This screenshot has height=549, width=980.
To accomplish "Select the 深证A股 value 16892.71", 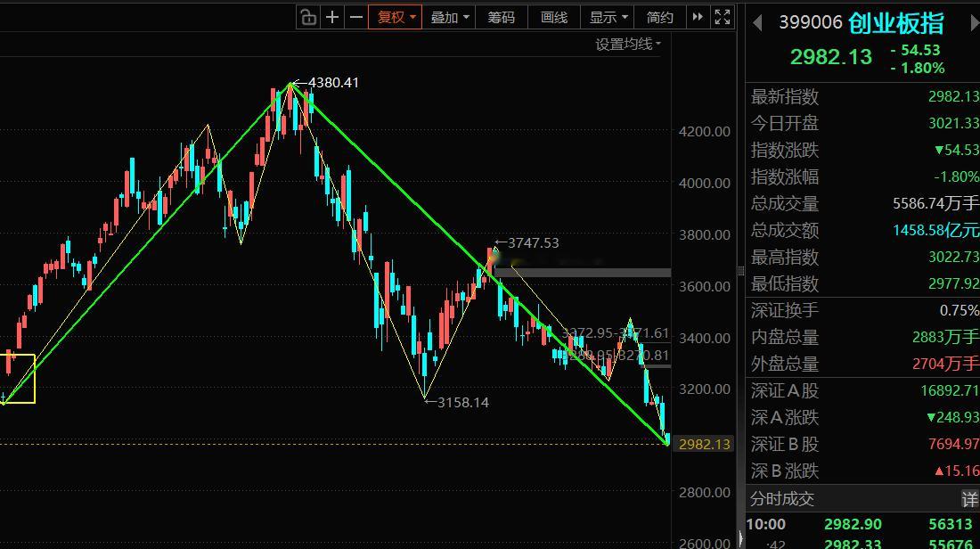I will click(x=950, y=390).
